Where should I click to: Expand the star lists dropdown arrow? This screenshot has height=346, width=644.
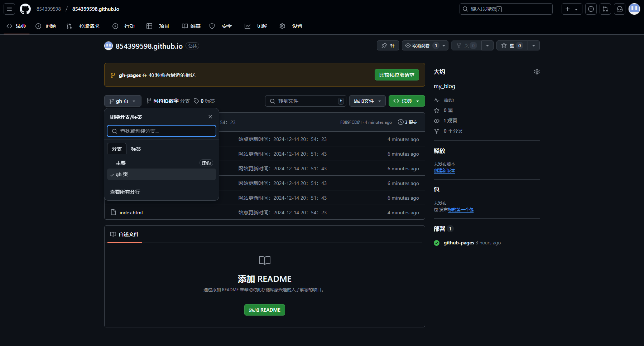534,45
